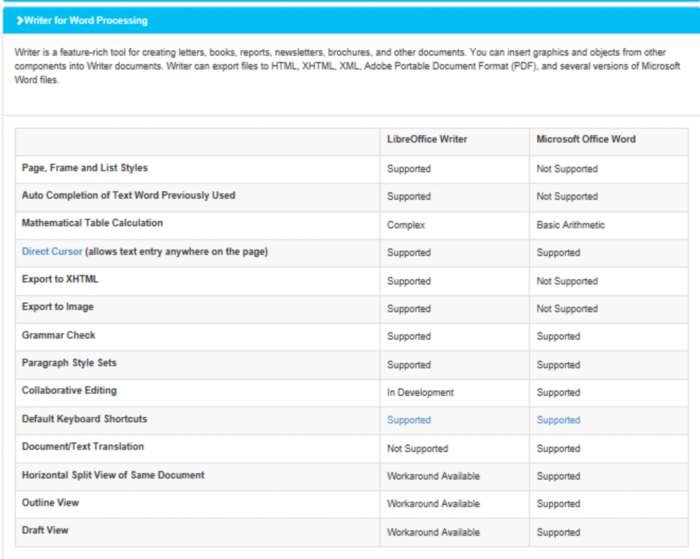Select Auto Completion of Text Word row label
The image size is (700, 559).
pyautogui.click(x=129, y=196)
